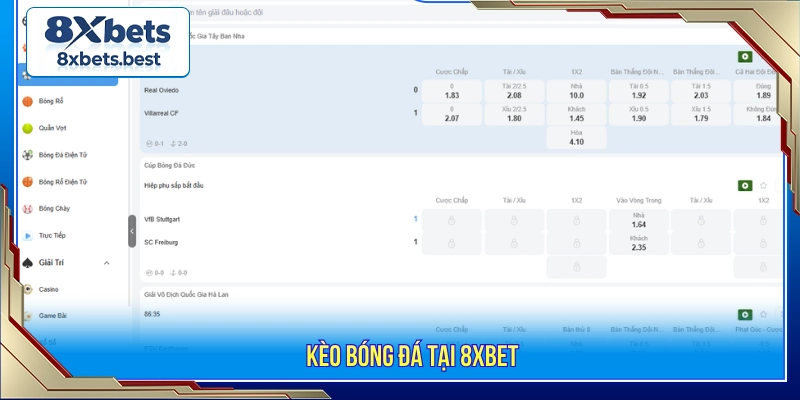Select Freiburg Khách qualify odds 2.35

(639, 243)
